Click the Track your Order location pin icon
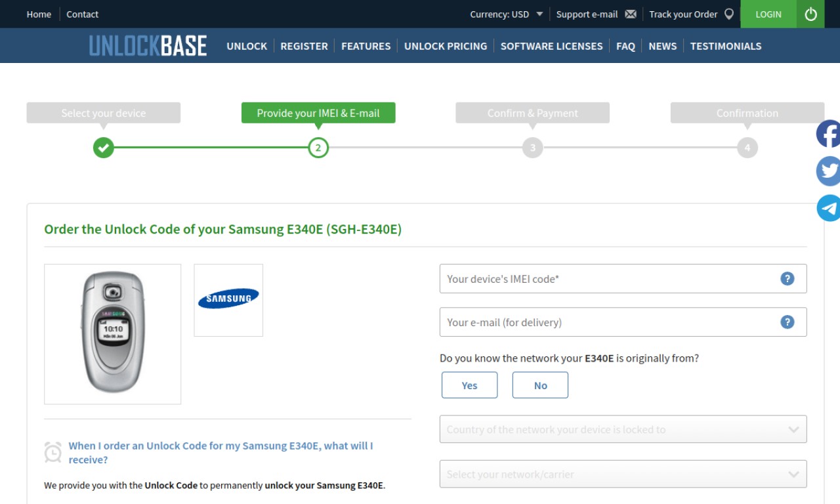The height and width of the screenshot is (504, 840). [x=729, y=14]
